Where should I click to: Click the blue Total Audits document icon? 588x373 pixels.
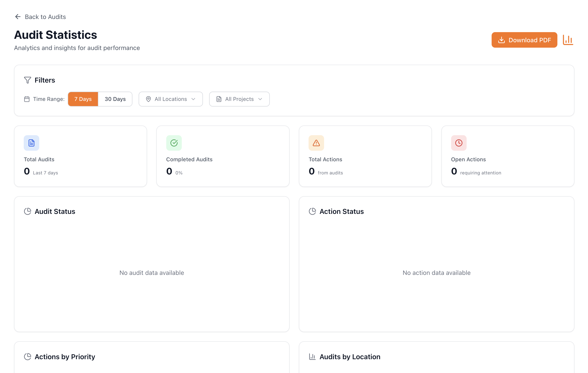pyautogui.click(x=31, y=143)
